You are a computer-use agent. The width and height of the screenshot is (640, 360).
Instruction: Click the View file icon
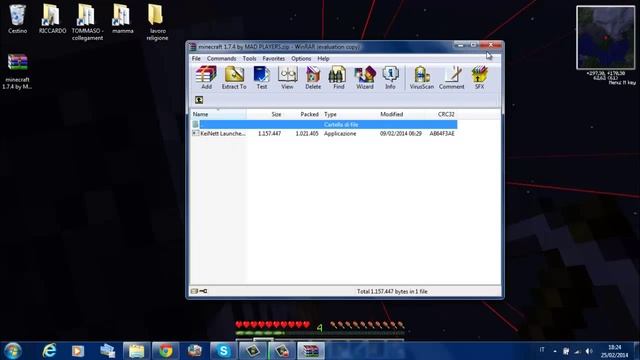(287, 78)
